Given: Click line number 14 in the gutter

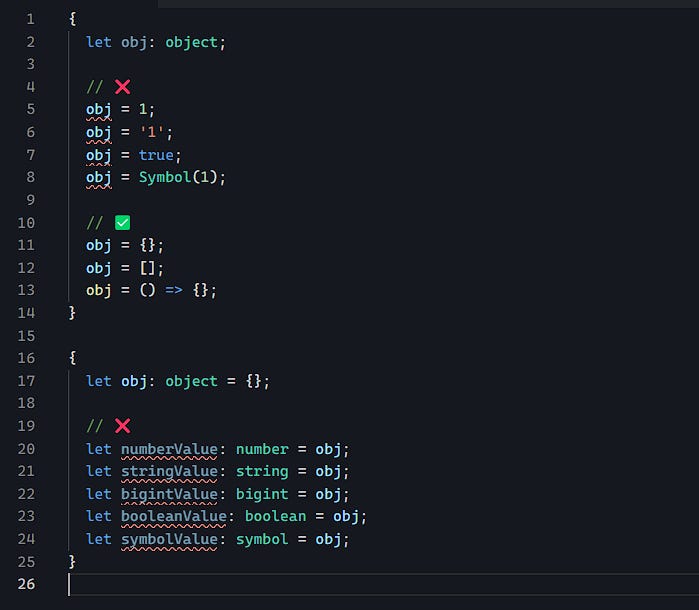Looking at the screenshot, I should click(x=26, y=313).
